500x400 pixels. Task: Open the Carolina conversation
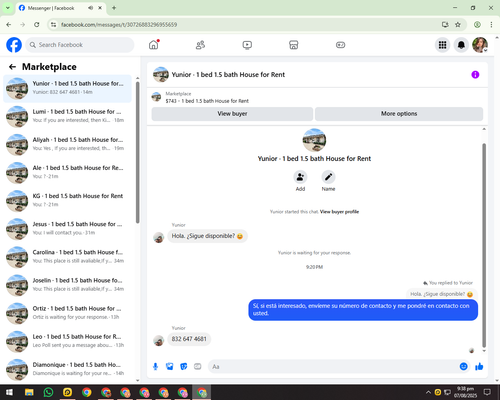[67, 257]
